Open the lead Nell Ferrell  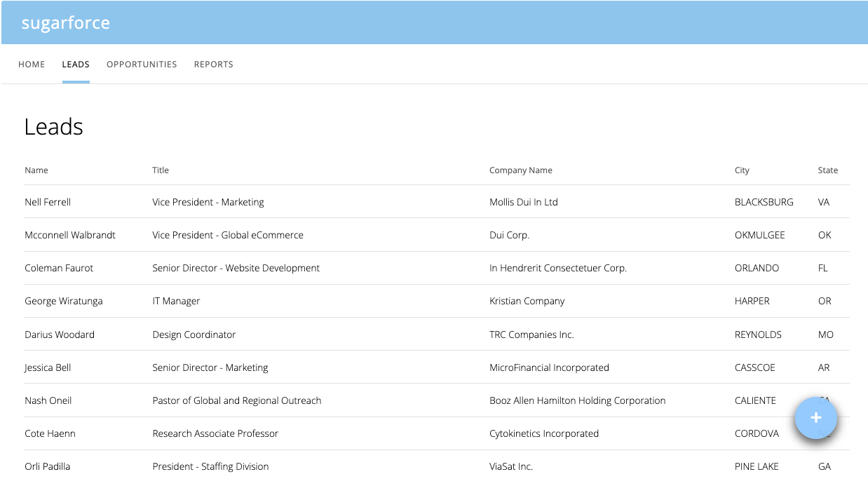[x=48, y=202]
